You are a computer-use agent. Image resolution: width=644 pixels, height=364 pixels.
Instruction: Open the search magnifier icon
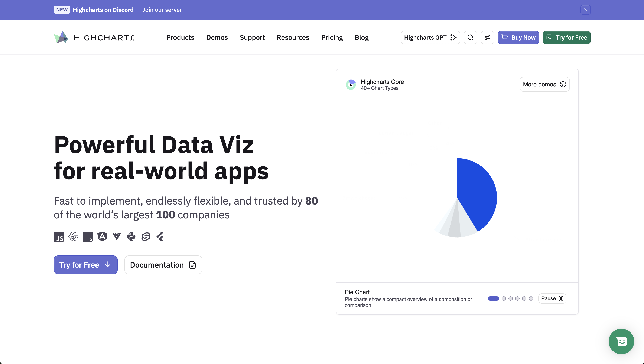470,37
